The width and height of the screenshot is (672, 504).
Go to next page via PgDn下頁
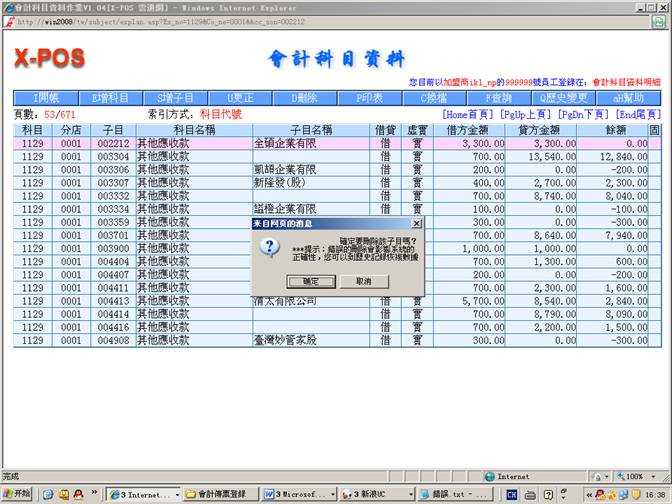(x=582, y=115)
